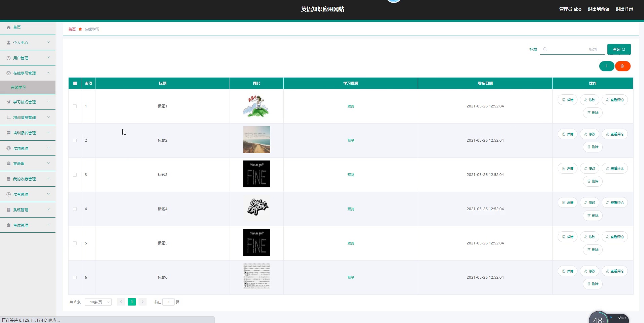Collapse 在线学习管理 chevron
644x323 pixels.
48,73
